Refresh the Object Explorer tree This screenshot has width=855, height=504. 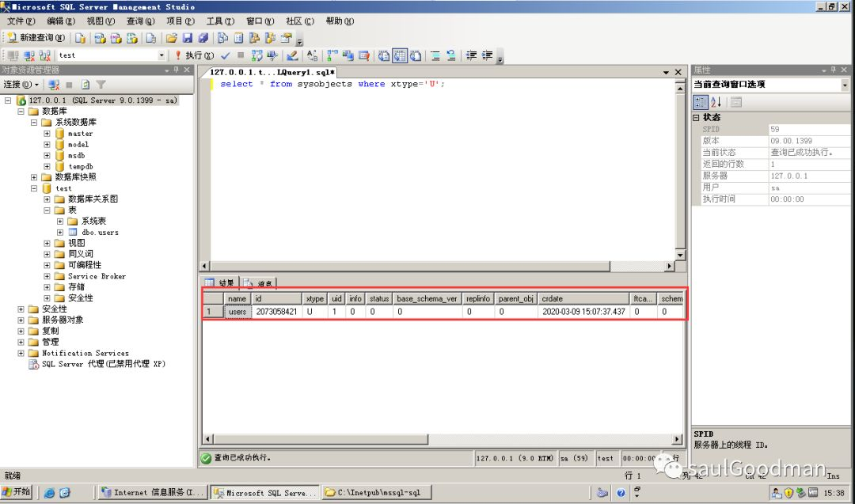click(85, 85)
